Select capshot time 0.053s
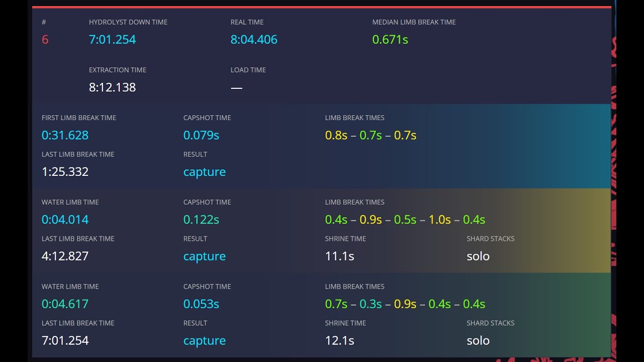 coord(201,304)
